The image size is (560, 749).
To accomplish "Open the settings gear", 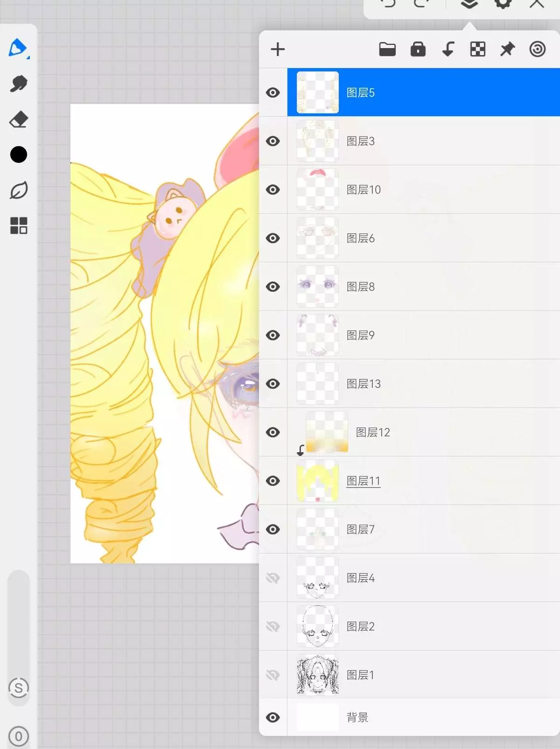I will click(x=503, y=4).
